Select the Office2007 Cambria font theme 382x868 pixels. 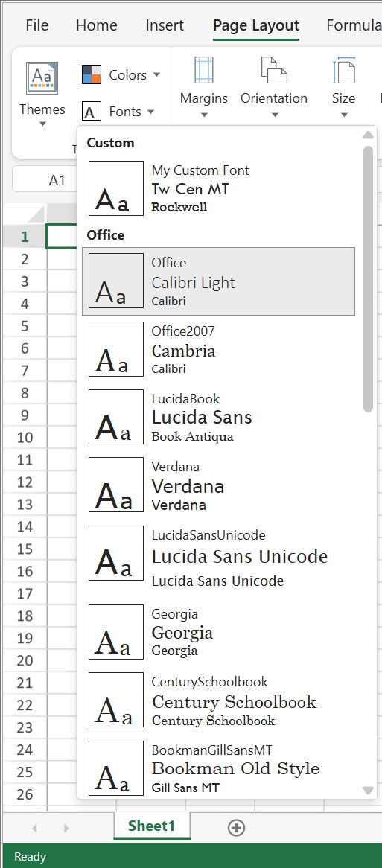click(x=219, y=349)
